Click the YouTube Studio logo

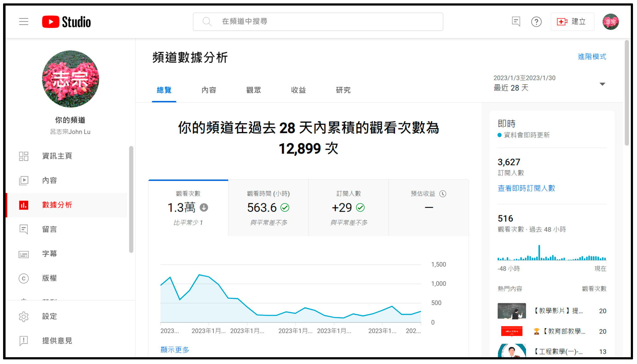(x=67, y=22)
